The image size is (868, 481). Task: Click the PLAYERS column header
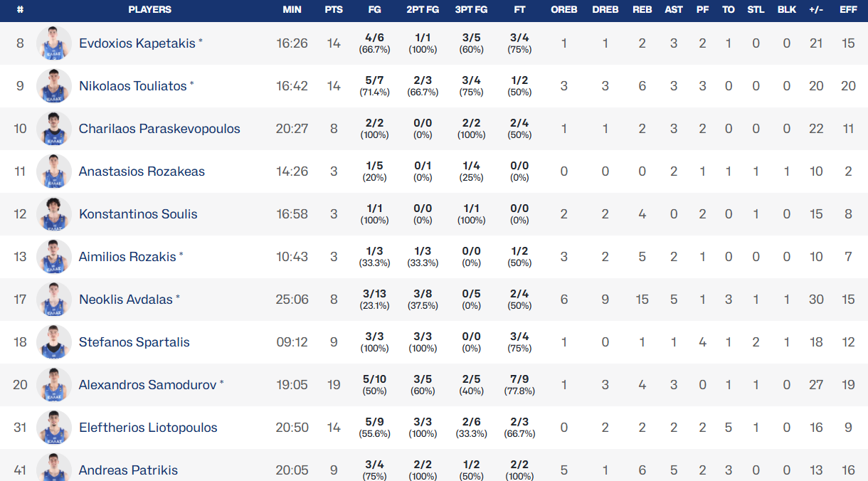[149, 10]
